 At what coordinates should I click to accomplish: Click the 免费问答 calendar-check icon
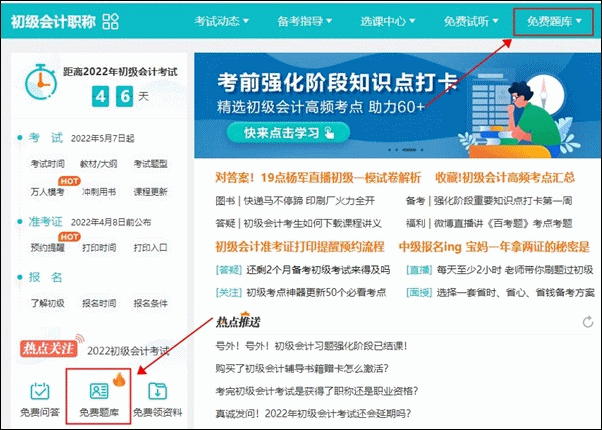[x=40, y=391]
